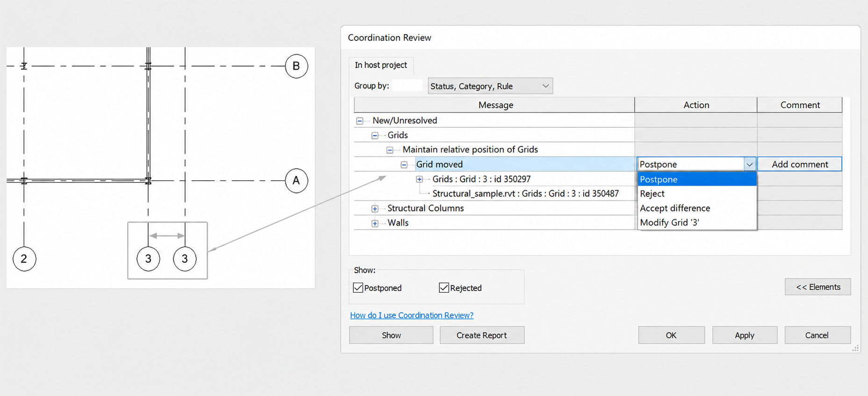Choose Postpone from the action list

pyautogui.click(x=697, y=179)
